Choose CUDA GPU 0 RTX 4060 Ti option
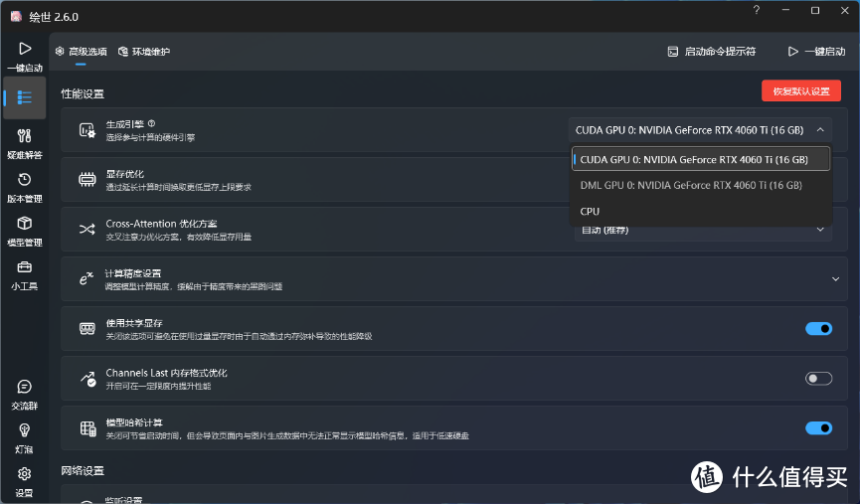The height and width of the screenshot is (504, 860). click(x=701, y=160)
